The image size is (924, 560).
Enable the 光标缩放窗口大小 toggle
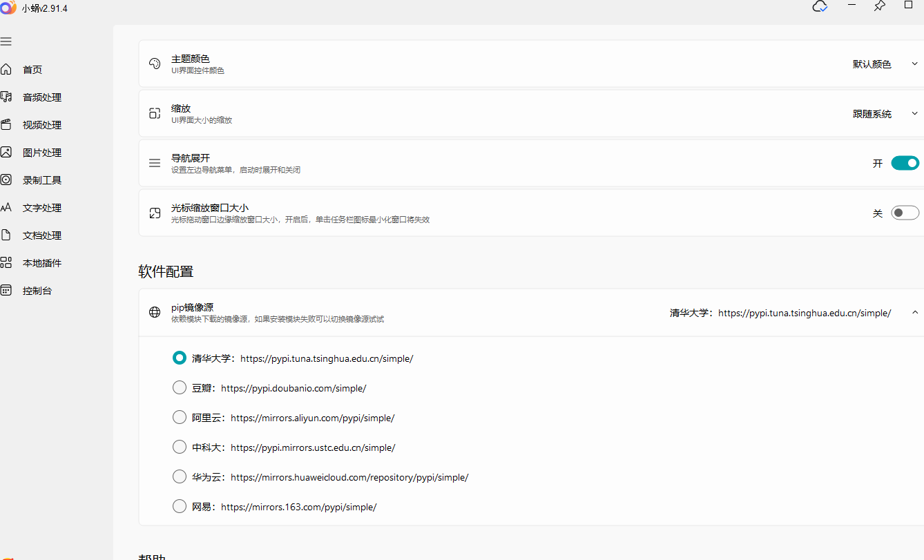pyautogui.click(x=905, y=213)
